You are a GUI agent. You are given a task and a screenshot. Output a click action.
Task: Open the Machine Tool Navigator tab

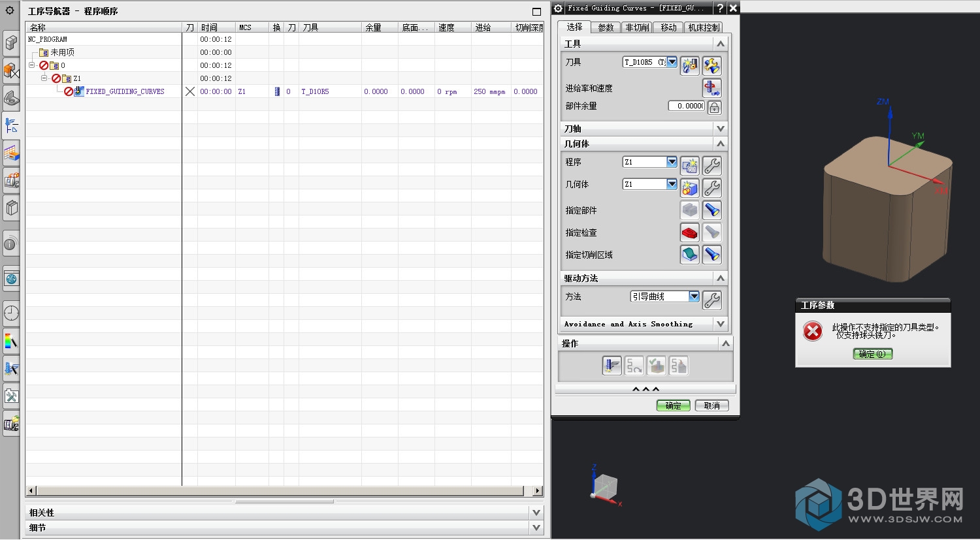(11, 180)
